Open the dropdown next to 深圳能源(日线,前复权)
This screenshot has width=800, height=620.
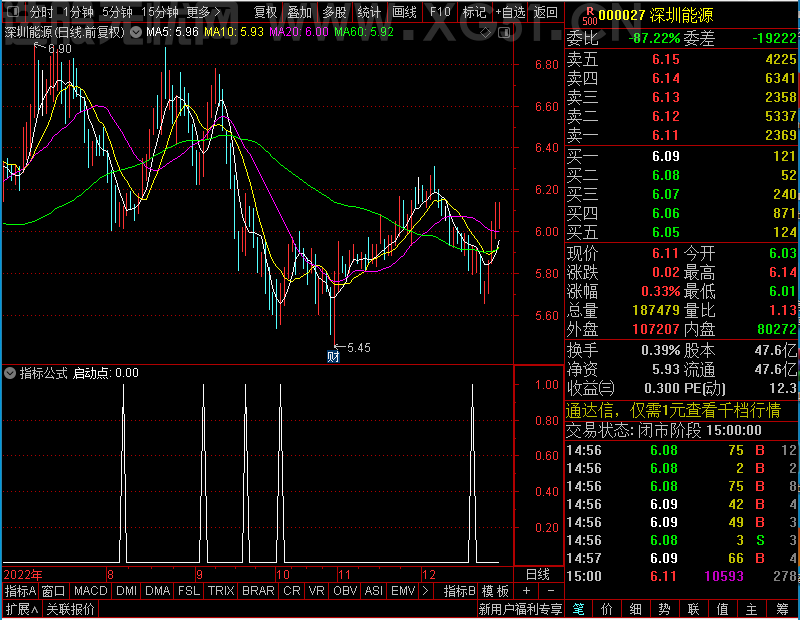(x=136, y=33)
